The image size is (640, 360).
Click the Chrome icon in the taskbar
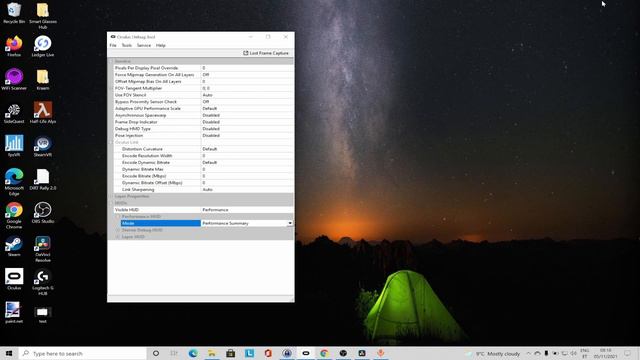pos(324,353)
